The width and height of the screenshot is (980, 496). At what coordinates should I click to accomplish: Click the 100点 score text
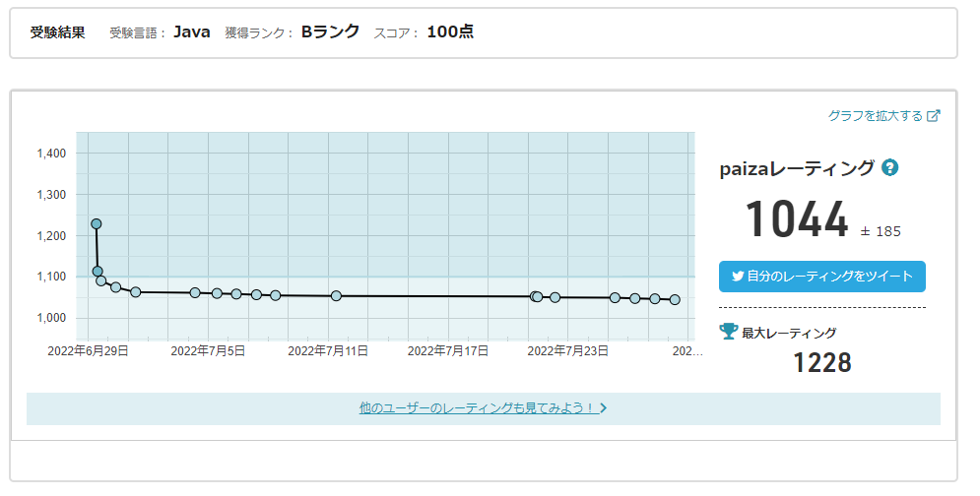pos(450,31)
